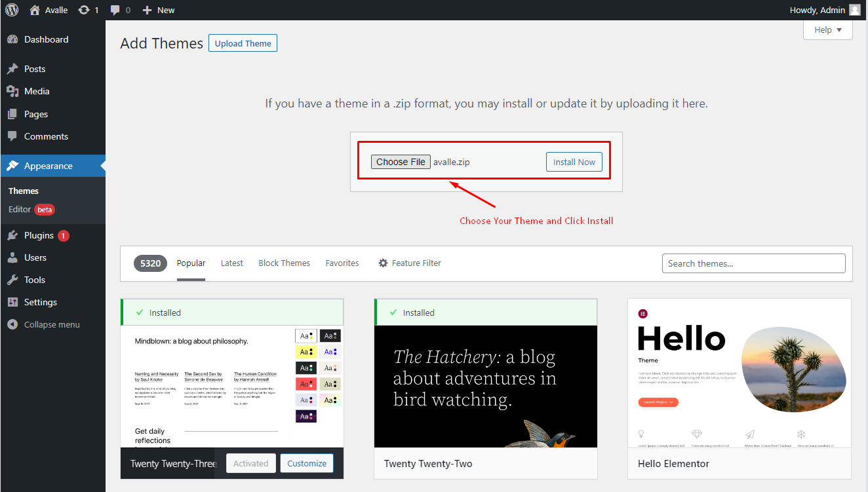Click the Appearance paintbrush icon

pyautogui.click(x=12, y=166)
